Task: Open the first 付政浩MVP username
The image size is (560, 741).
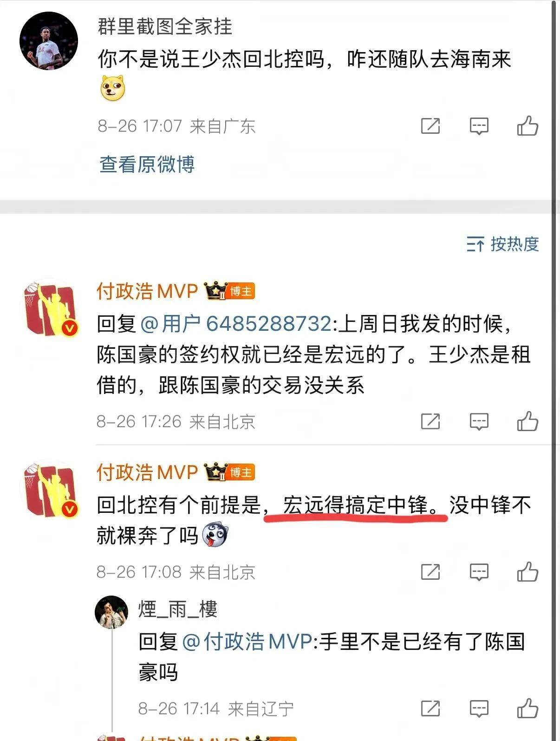Action: 147,291
